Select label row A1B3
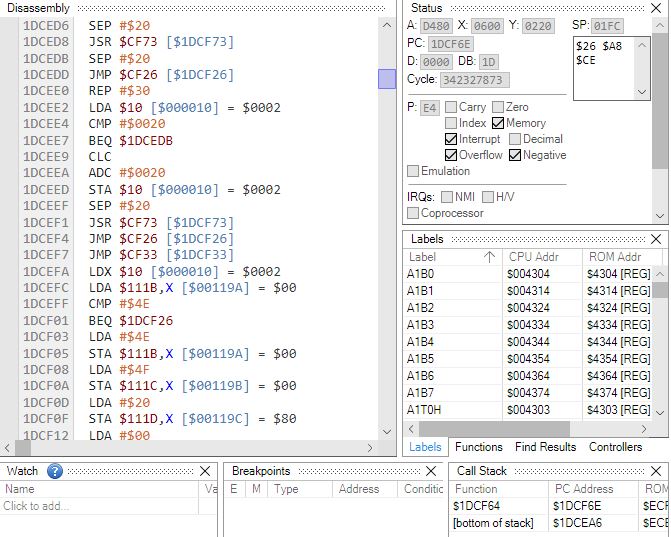 [x=528, y=325]
